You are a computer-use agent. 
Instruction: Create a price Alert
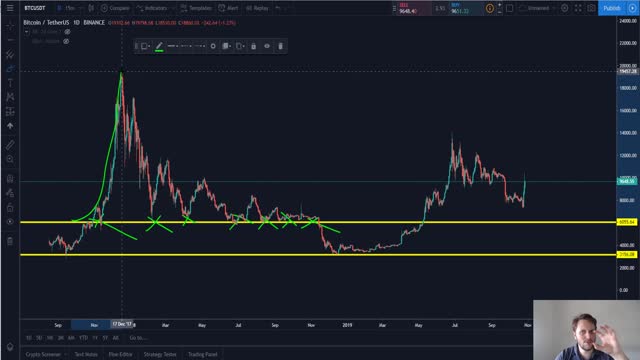click(x=229, y=8)
